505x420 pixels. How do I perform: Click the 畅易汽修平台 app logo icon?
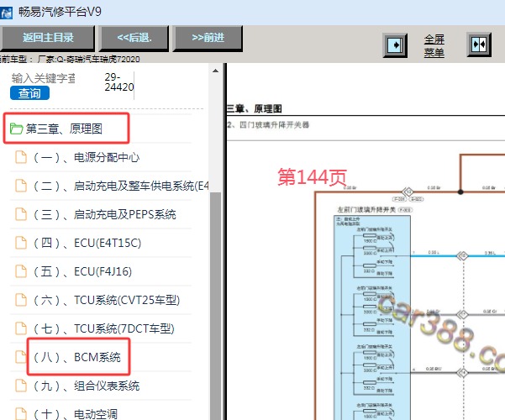click(x=6, y=13)
